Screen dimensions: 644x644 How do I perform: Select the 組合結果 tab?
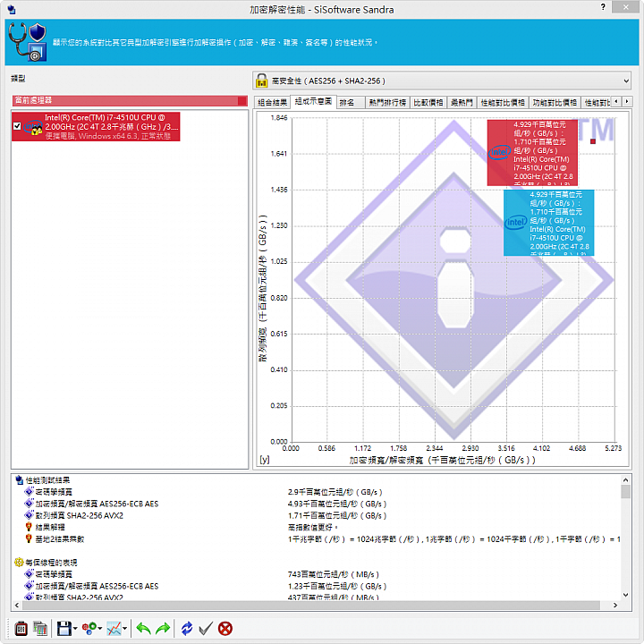point(272,102)
